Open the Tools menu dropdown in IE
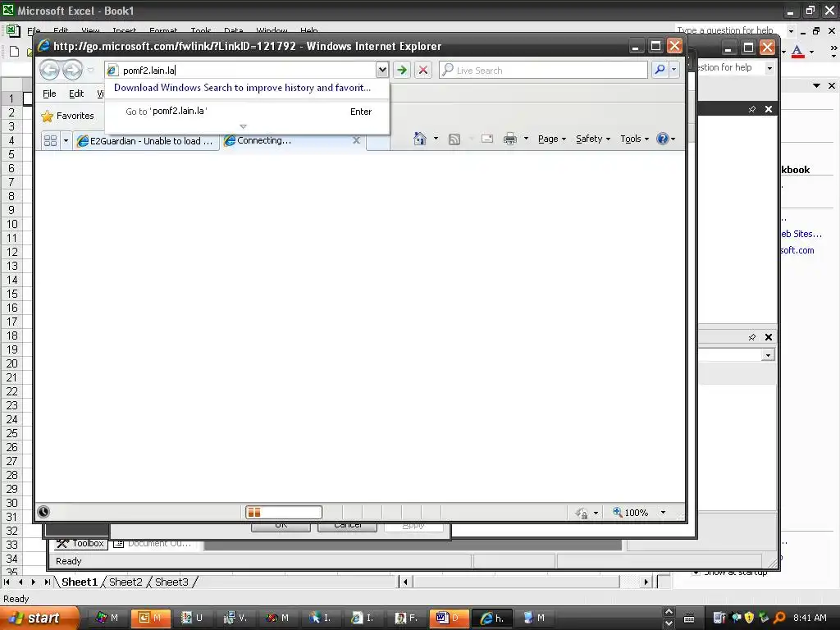 tap(634, 139)
